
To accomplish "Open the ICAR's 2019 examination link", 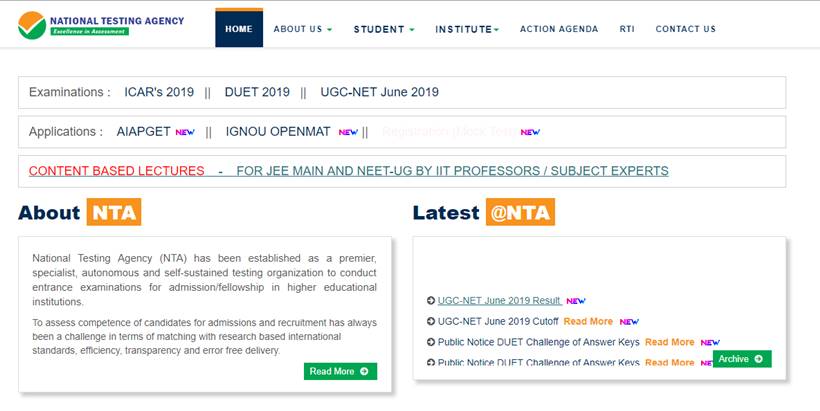I will 159,92.
